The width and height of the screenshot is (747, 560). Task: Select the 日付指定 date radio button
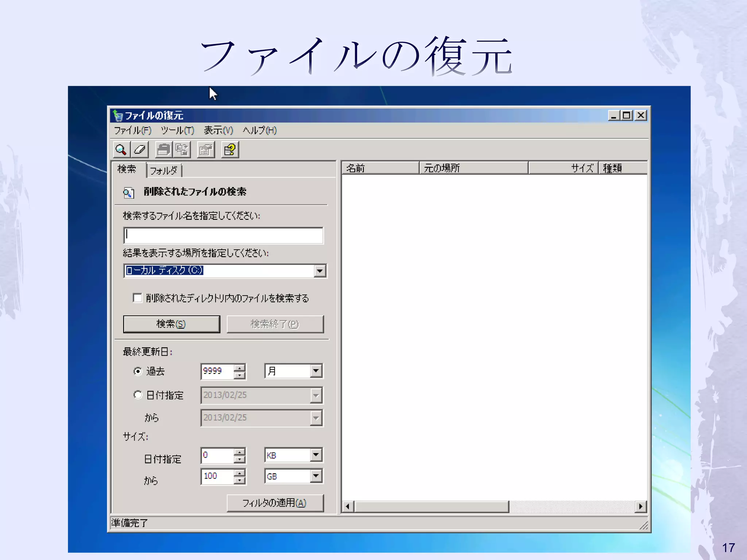click(138, 394)
